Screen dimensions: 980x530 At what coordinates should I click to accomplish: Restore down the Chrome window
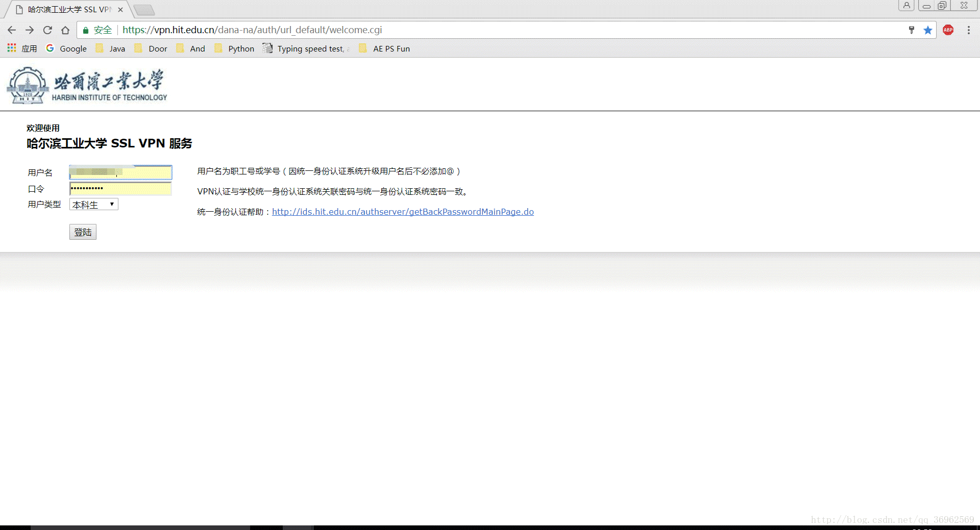tap(942, 6)
